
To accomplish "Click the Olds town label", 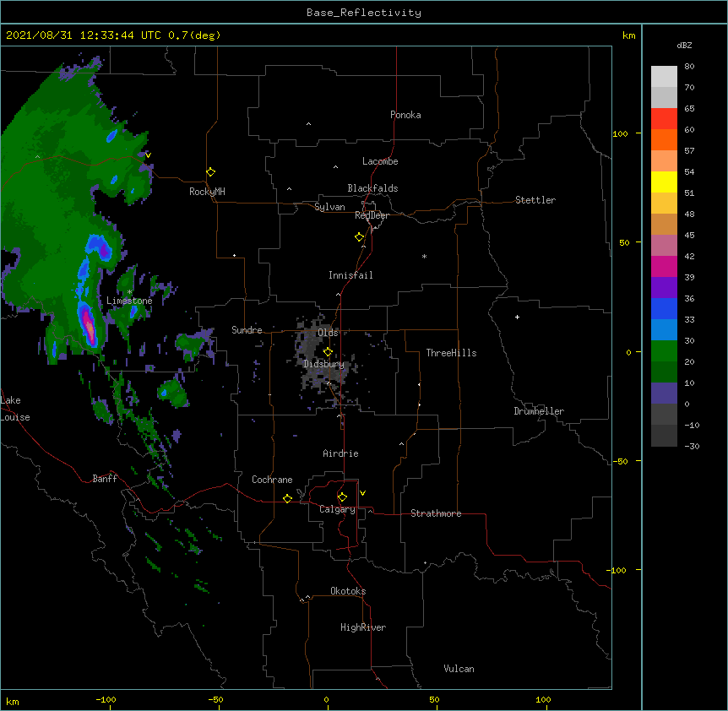I will 328,333.
